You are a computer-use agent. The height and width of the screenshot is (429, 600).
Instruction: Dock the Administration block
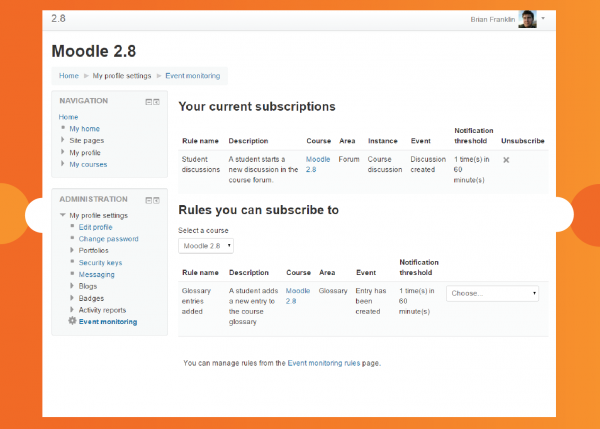157,200
